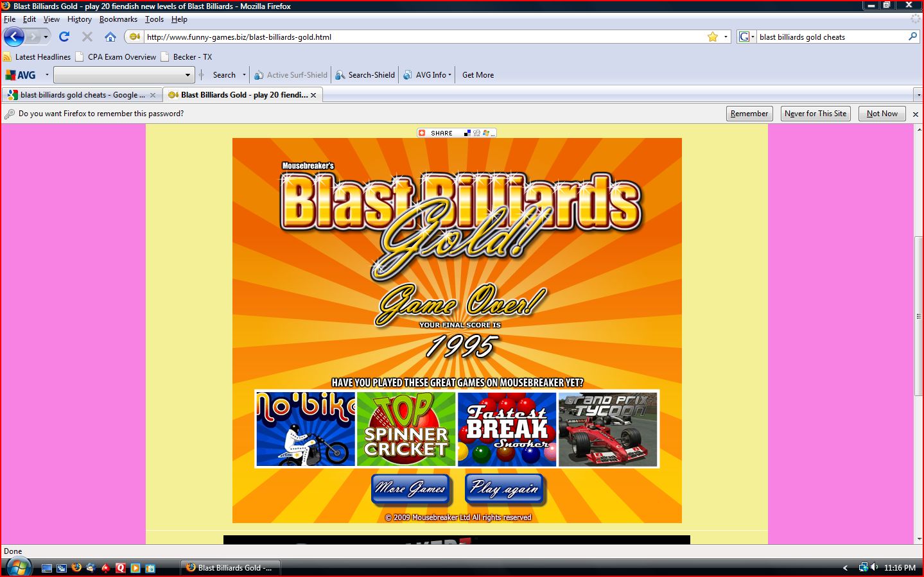Viewport: 924px width, 577px height.
Task: Click the Google icon in the search box
Action: [x=743, y=36]
